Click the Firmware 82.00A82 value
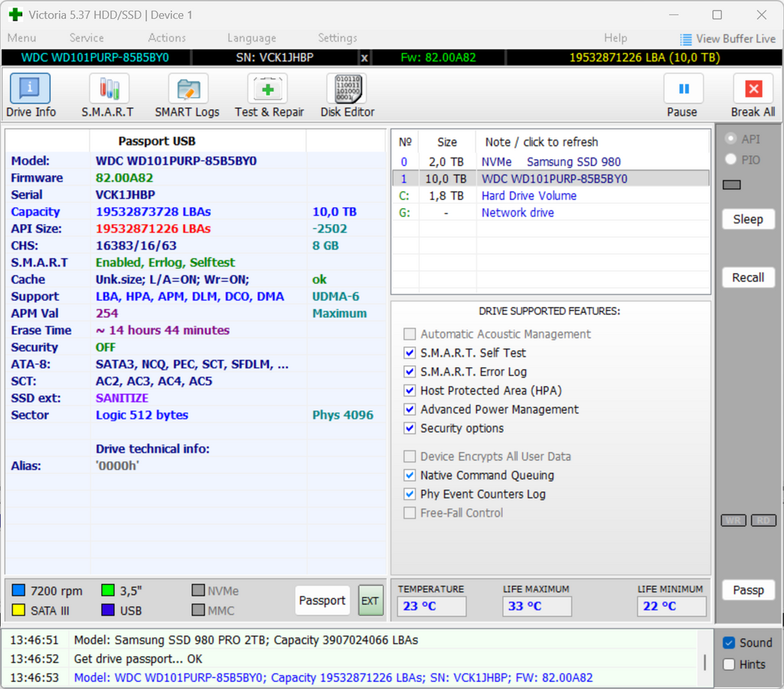 pos(124,178)
